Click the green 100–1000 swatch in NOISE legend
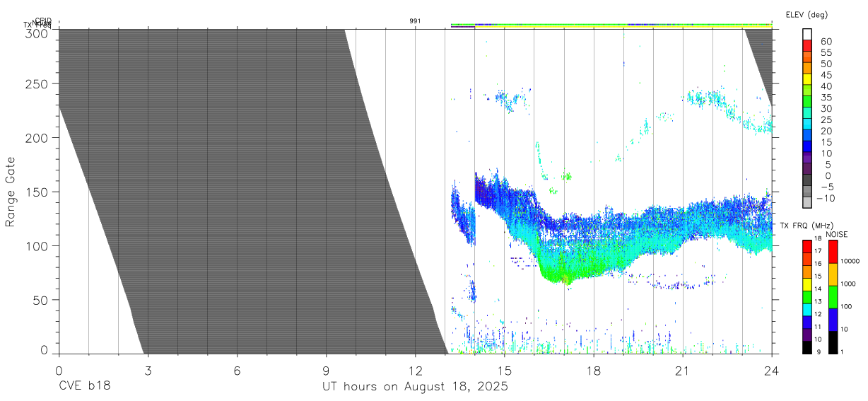The width and height of the screenshot is (868, 401). 833,296
